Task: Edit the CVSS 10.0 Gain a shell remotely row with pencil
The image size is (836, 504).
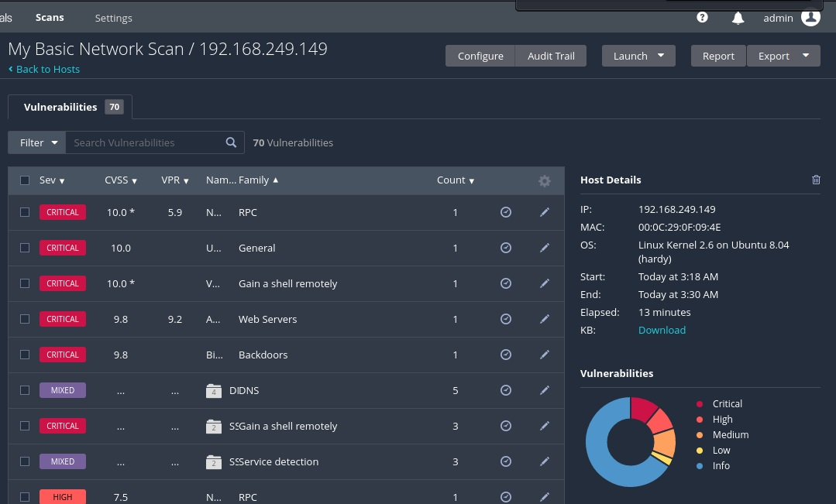Action: 545,283
